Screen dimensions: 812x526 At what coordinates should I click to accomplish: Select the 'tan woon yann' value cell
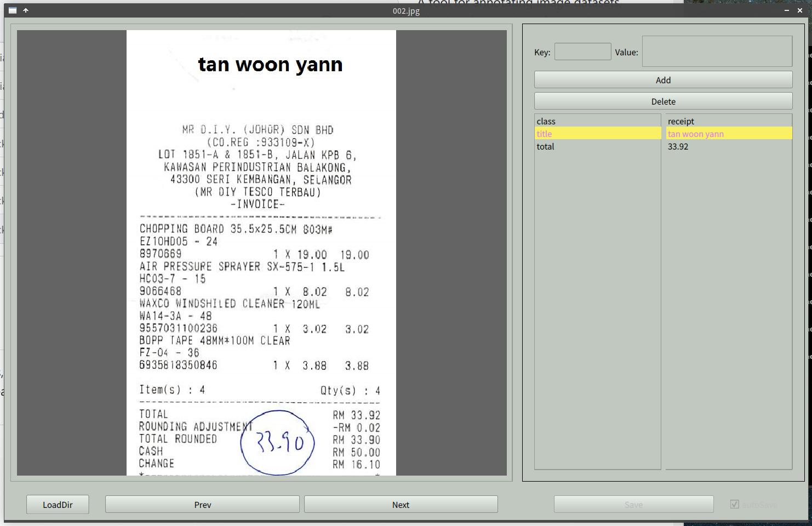point(729,134)
